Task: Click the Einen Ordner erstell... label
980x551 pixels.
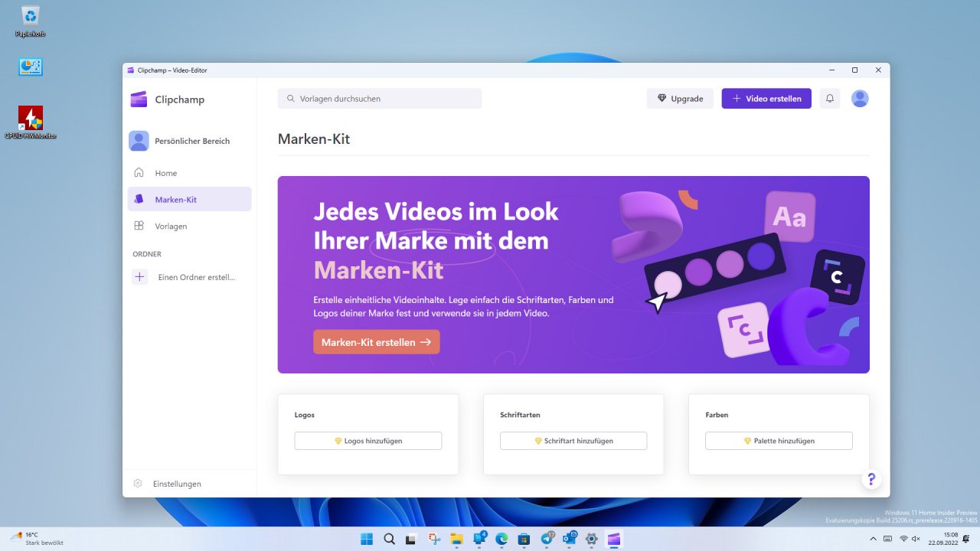Action: click(197, 277)
